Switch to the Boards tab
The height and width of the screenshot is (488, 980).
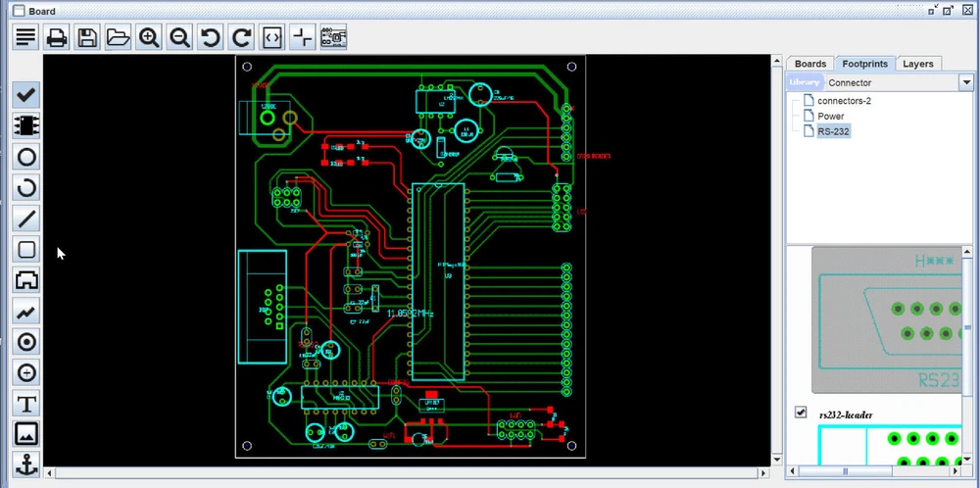click(x=810, y=64)
